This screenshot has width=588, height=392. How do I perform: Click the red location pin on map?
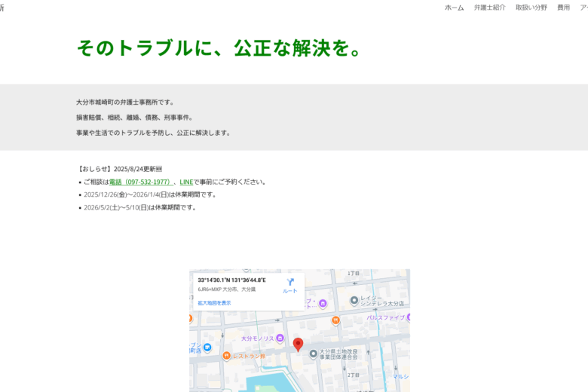298,344
